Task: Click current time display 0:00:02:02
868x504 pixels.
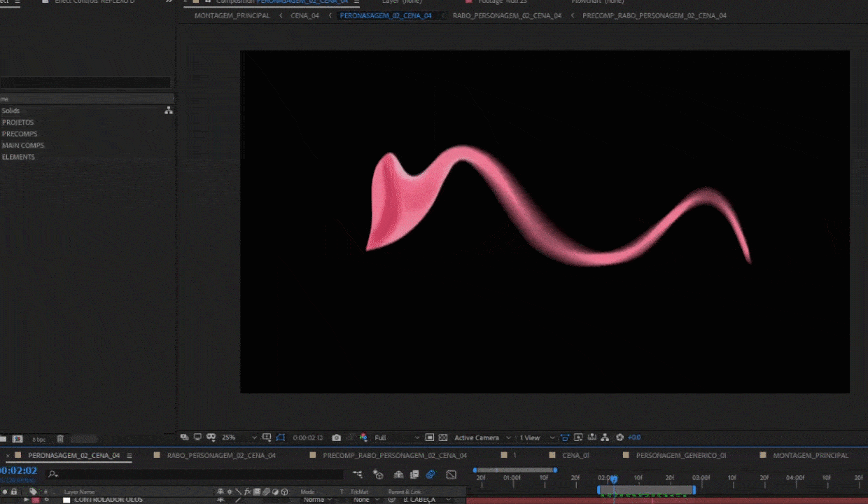Action: pyautogui.click(x=18, y=471)
